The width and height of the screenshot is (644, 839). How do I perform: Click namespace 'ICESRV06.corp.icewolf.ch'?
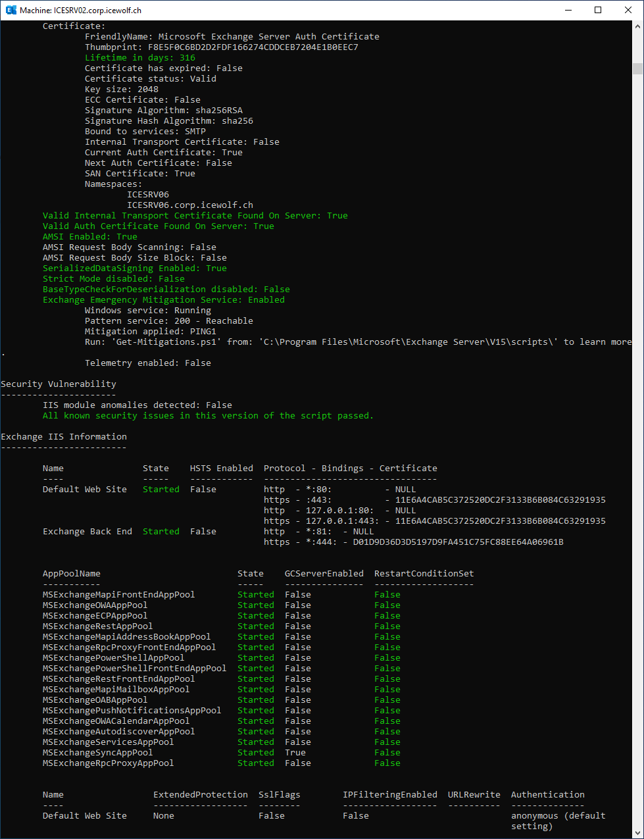tap(190, 205)
